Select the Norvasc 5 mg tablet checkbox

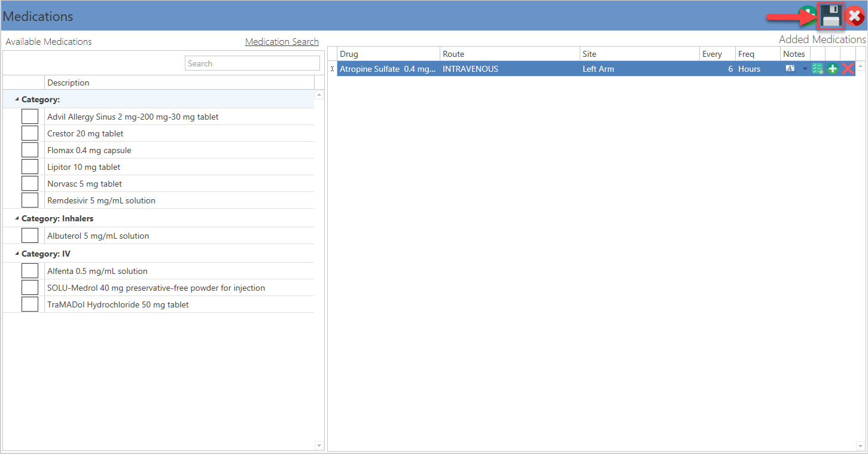(30, 184)
